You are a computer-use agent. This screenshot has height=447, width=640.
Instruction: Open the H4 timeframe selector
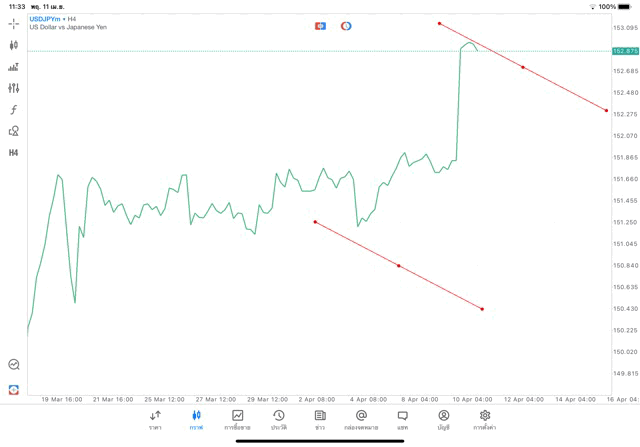14,153
